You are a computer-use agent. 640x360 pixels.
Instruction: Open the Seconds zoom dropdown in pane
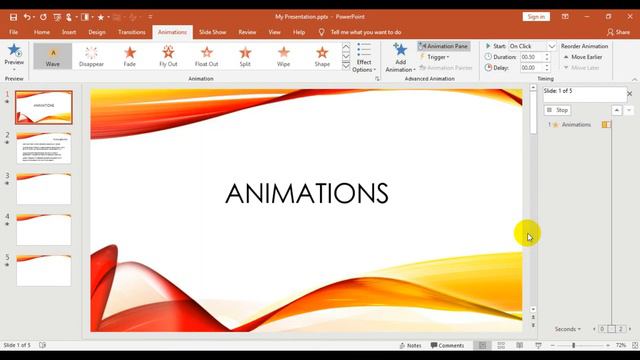pyautogui.click(x=567, y=329)
